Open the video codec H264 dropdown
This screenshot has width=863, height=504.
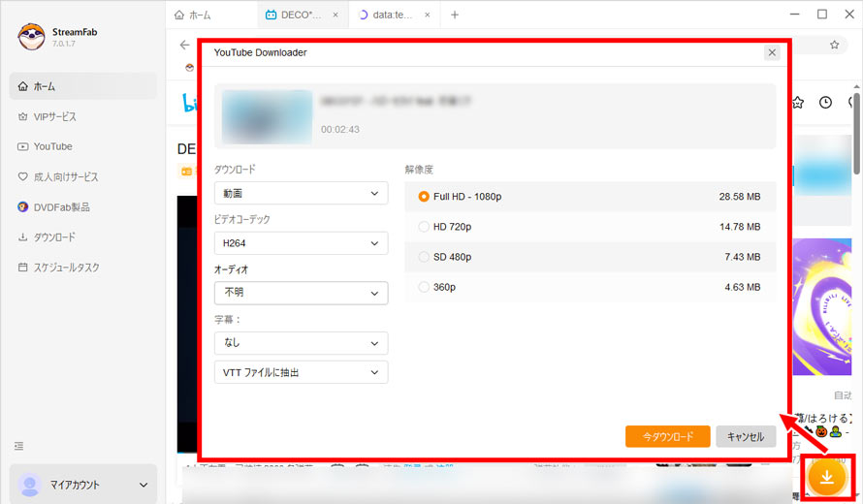[301, 243]
